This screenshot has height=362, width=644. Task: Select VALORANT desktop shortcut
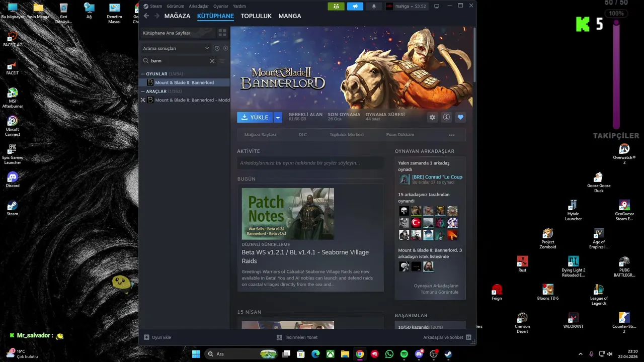coord(573,321)
